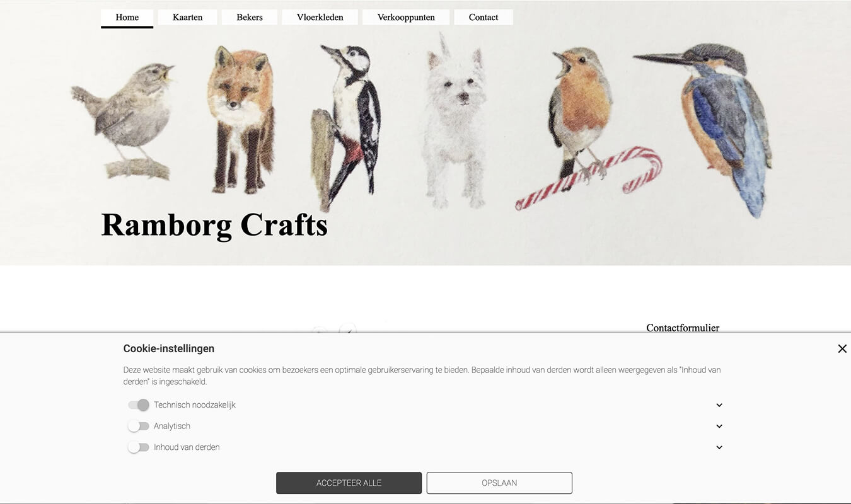This screenshot has height=504, width=851.
Task: Open the Verkooppunten page
Action: coord(406,18)
